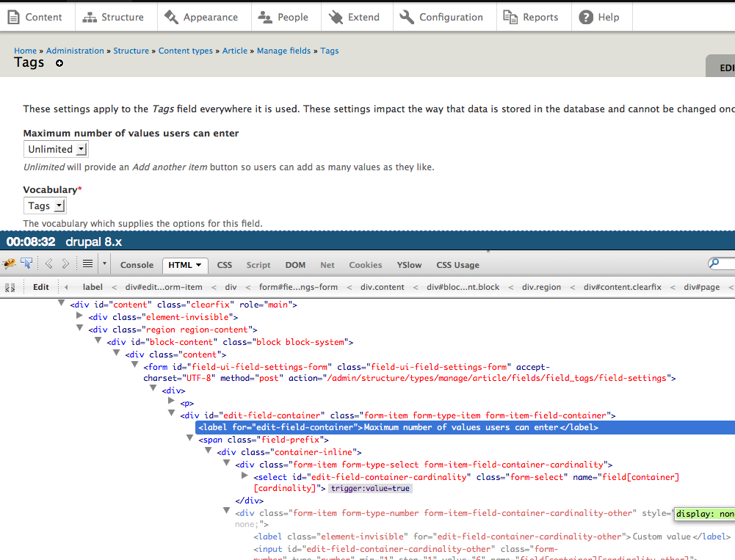Image resolution: width=735 pixels, height=560 pixels.
Task: Select the highlighted label element line
Action: (x=465, y=427)
